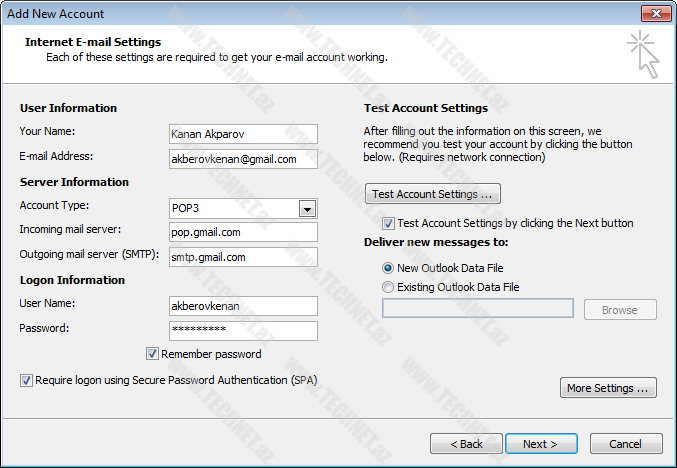Screen dimensions: 677x468
Task: Click the Password input field
Action: coord(243,331)
